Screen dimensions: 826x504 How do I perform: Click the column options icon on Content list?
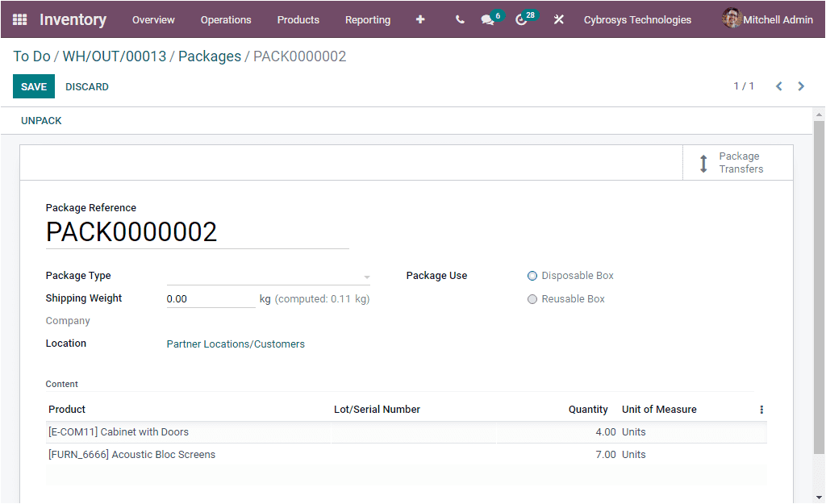click(761, 409)
